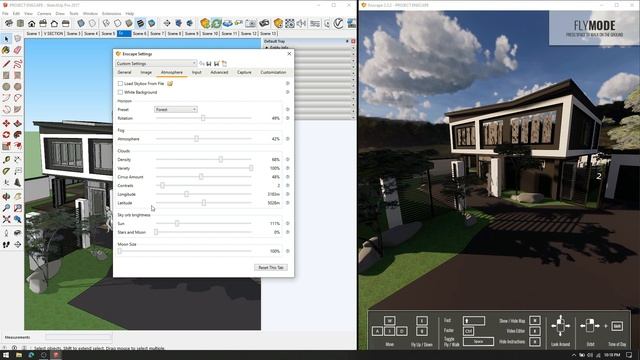Switch to the General settings tab

(x=124, y=72)
